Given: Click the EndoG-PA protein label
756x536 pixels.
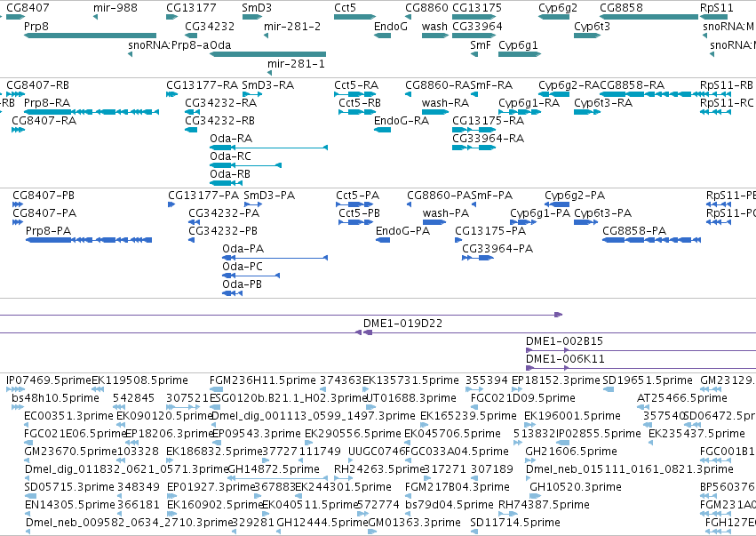Looking at the screenshot, I should [x=402, y=230].
